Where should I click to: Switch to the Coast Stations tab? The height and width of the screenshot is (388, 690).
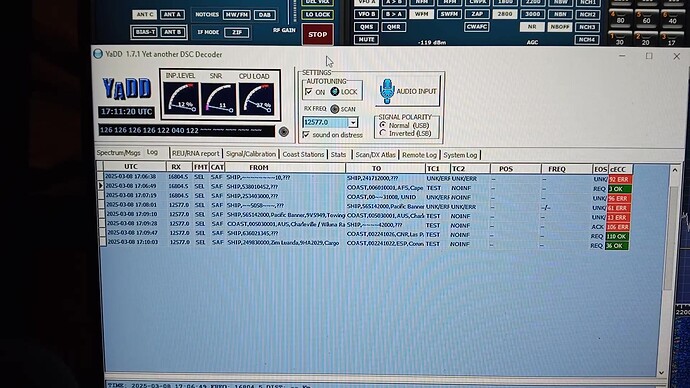[303, 154]
